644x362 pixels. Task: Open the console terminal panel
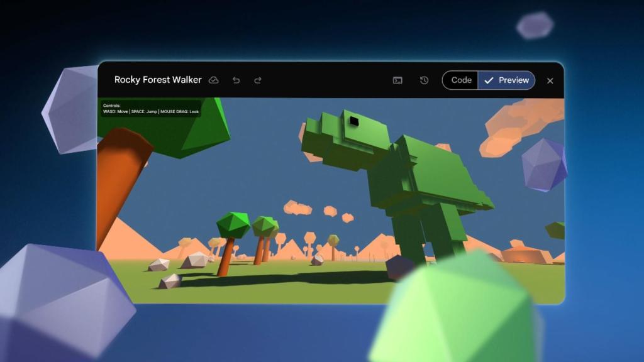[397, 80]
